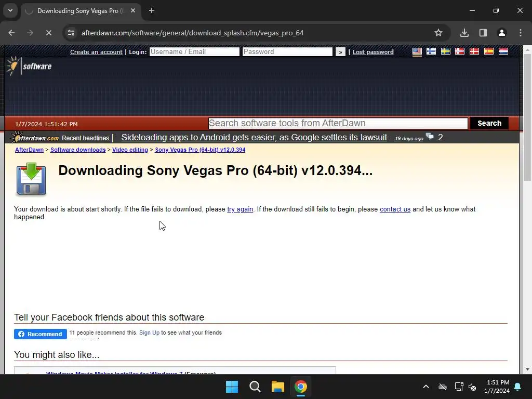Viewport: 532px width, 399px height.
Task: Click the afterdawn.com headlines logo
Action: tap(35, 138)
